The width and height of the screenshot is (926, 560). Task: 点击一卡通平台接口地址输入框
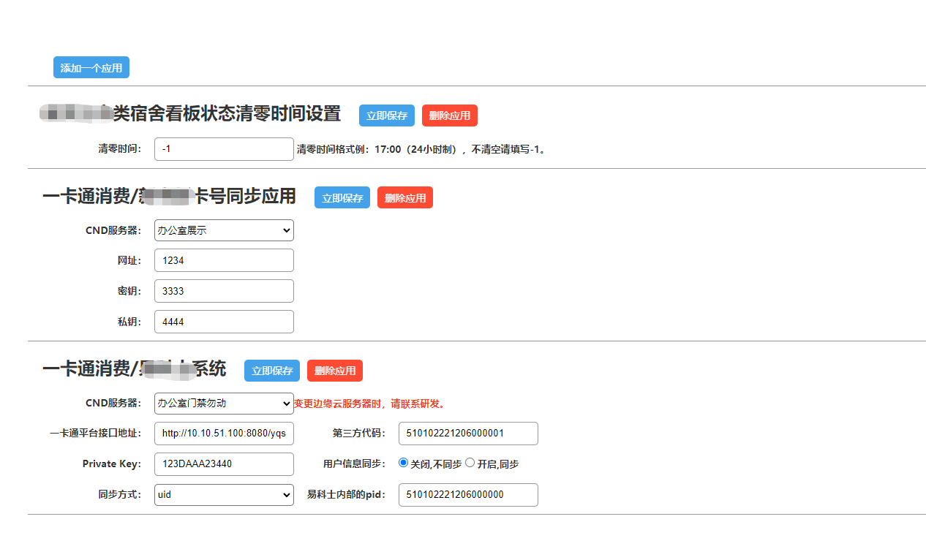(224, 434)
